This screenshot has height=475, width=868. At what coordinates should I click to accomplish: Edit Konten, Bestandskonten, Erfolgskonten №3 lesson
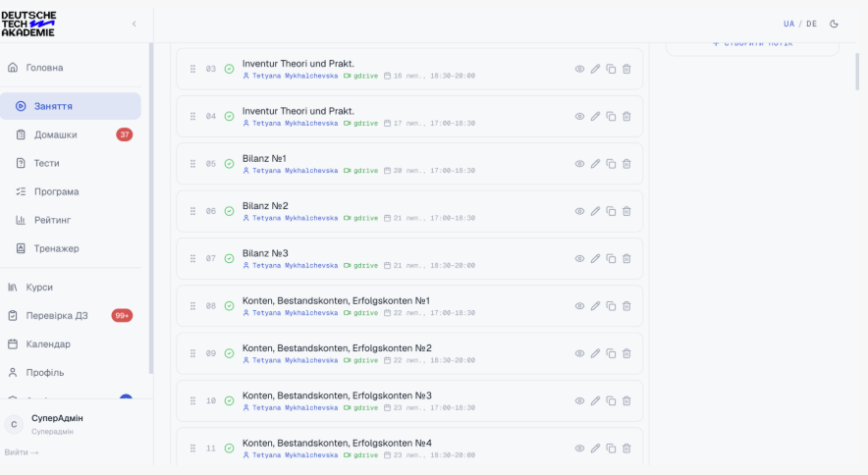(x=595, y=400)
